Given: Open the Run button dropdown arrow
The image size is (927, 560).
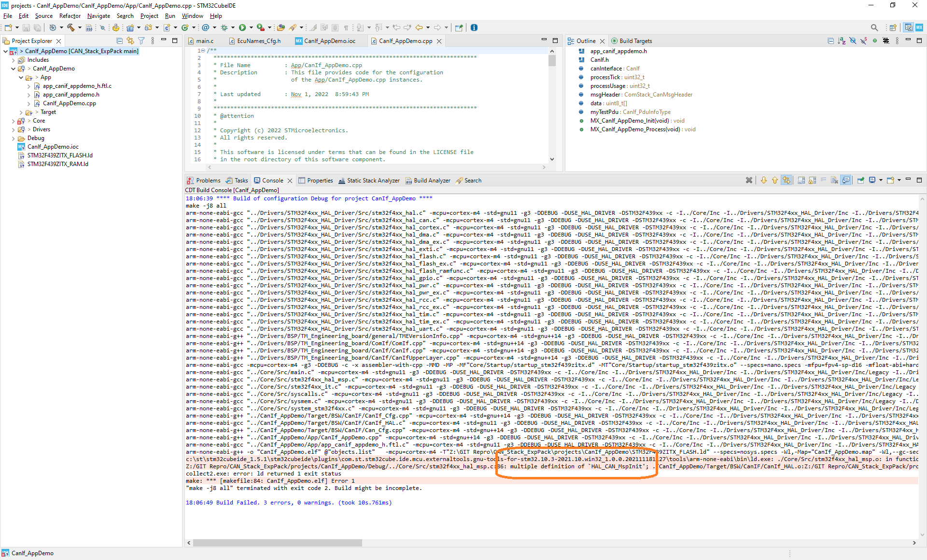Looking at the screenshot, I should pyautogui.click(x=251, y=28).
